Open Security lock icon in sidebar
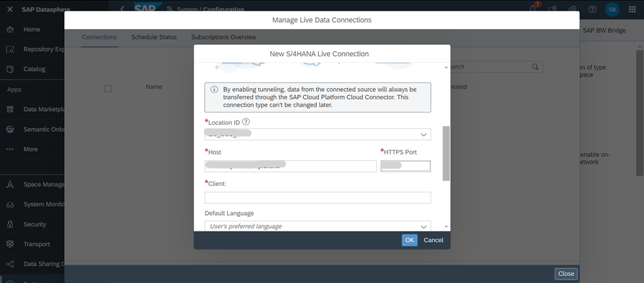This screenshot has width=644, height=283. click(x=11, y=225)
